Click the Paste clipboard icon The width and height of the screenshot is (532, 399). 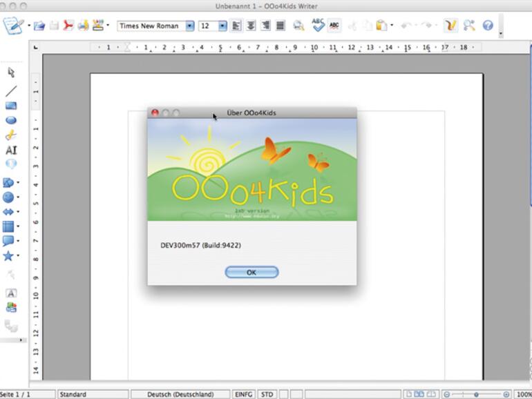pyautogui.click(x=381, y=26)
